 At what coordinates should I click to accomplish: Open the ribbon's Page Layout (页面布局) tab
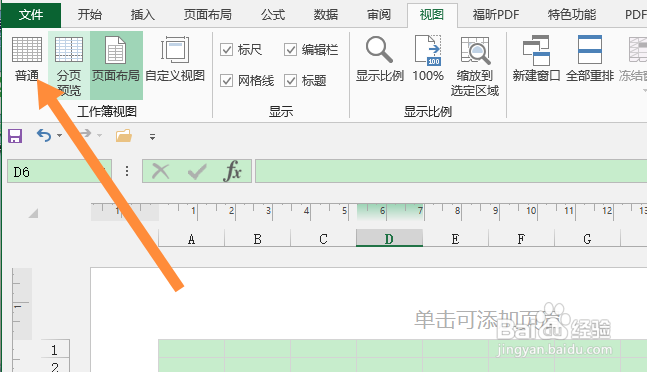tap(208, 15)
